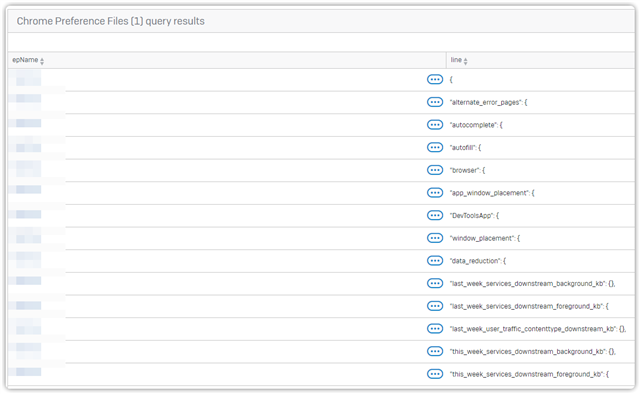Screen dimensions: 640x394
Task: Sort results by epName column arrows
Action: pos(42,61)
